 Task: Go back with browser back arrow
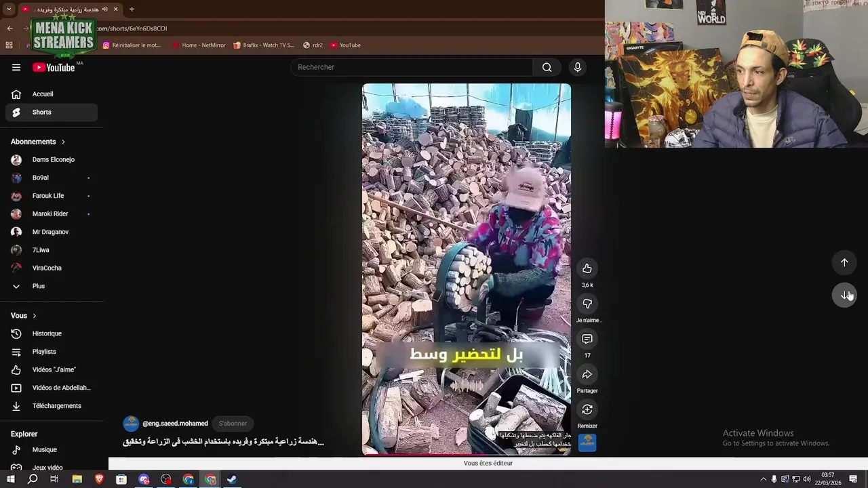(x=9, y=28)
